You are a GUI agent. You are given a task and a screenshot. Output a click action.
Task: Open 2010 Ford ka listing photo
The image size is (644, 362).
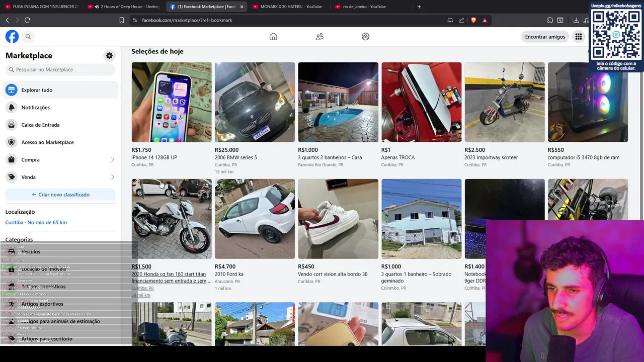coord(255,219)
